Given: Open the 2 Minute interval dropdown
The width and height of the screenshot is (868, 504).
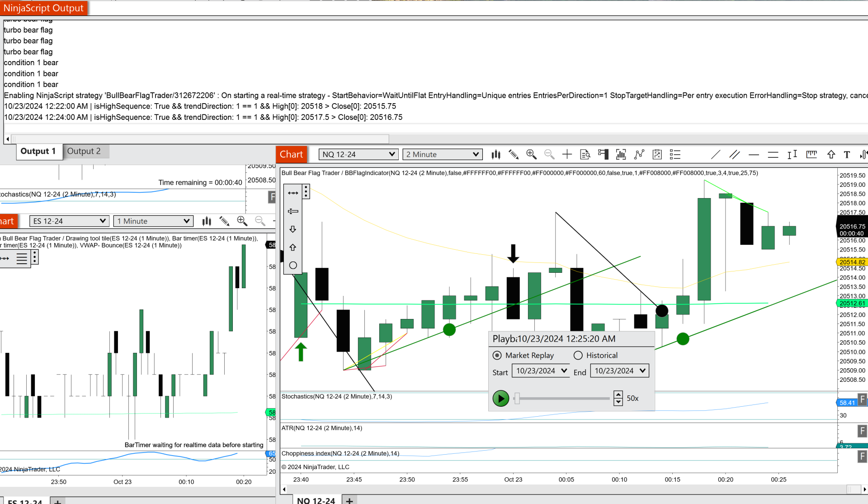Looking at the screenshot, I should (x=476, y=154).
